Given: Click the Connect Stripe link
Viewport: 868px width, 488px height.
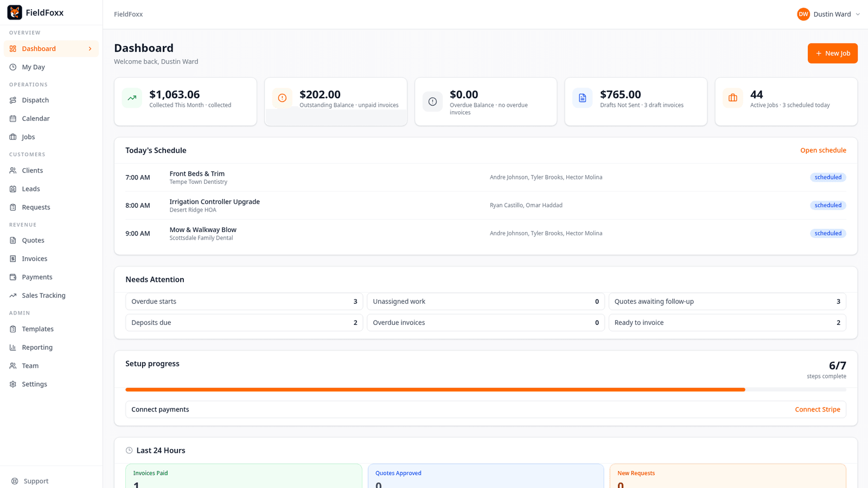Looking at the screenshot, I should tap(818, 409).
